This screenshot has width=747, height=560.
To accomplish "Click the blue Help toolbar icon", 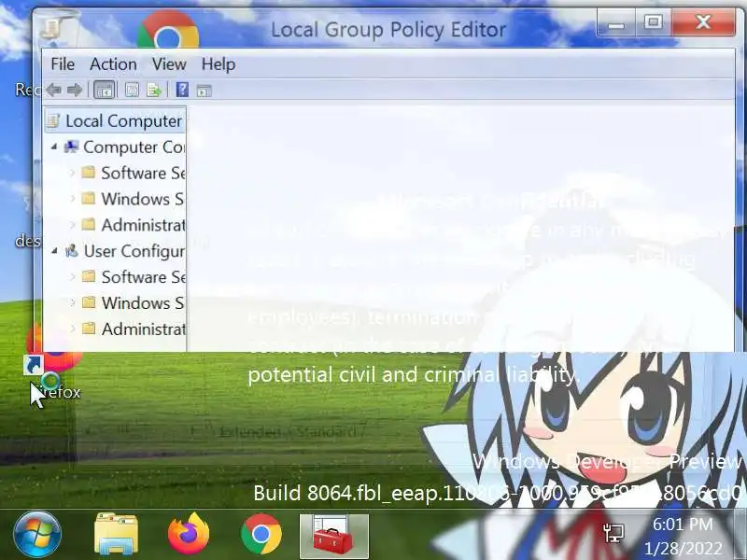I will click(x=182, y=90).
